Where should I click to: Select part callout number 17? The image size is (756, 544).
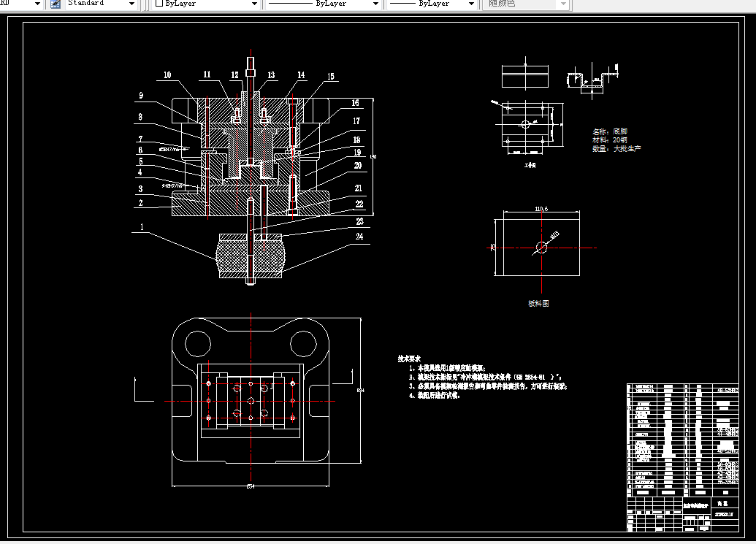coord(356,121)
